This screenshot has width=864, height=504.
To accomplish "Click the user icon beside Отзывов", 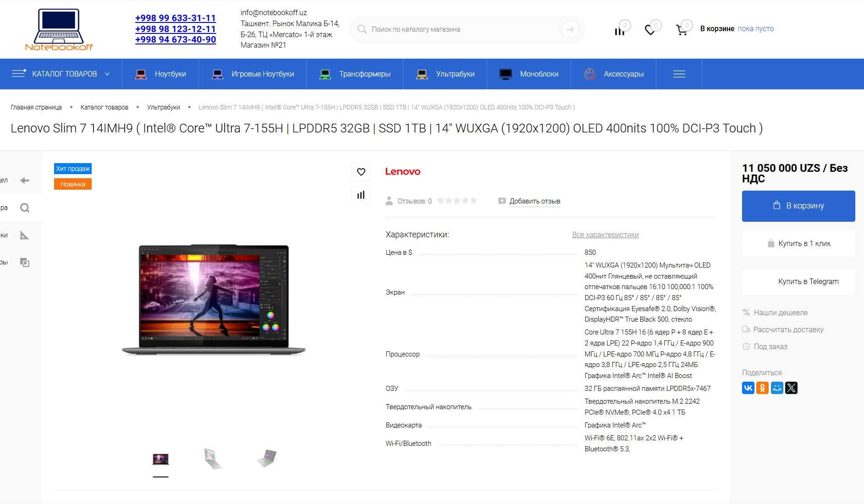I will [389, 201].
